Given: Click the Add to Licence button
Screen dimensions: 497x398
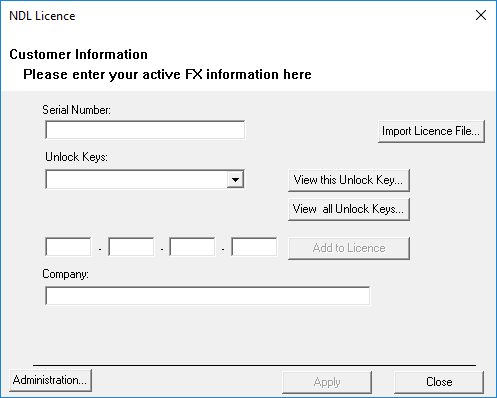Looking at the screenshot, I should pos(349,248).
